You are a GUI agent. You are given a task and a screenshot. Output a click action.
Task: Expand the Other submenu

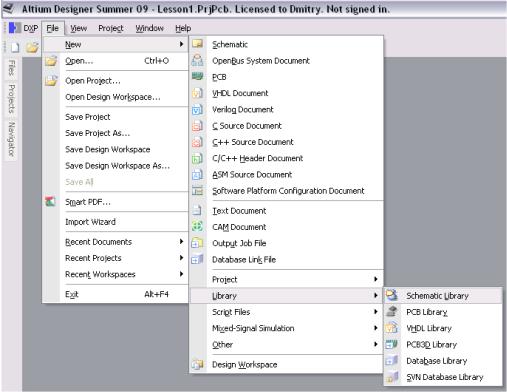point(286,344)
